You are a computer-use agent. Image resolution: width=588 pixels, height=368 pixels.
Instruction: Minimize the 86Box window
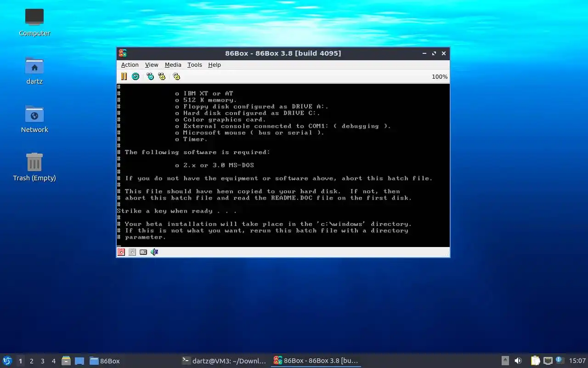tap(424, 53)
